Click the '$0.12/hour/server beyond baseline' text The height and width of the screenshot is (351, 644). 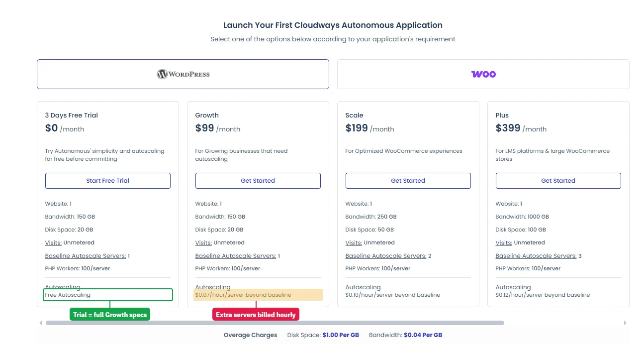[x=543, y=295]
